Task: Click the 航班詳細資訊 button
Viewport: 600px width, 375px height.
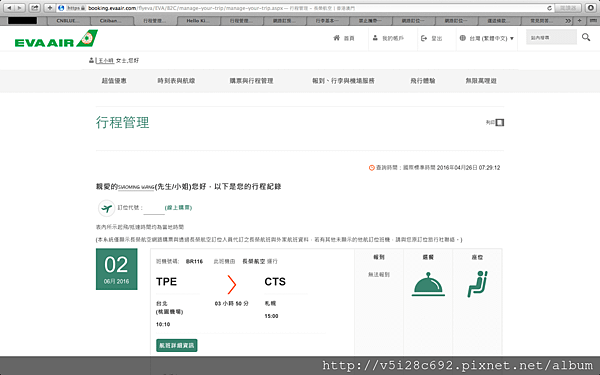Action: point(177,345)
